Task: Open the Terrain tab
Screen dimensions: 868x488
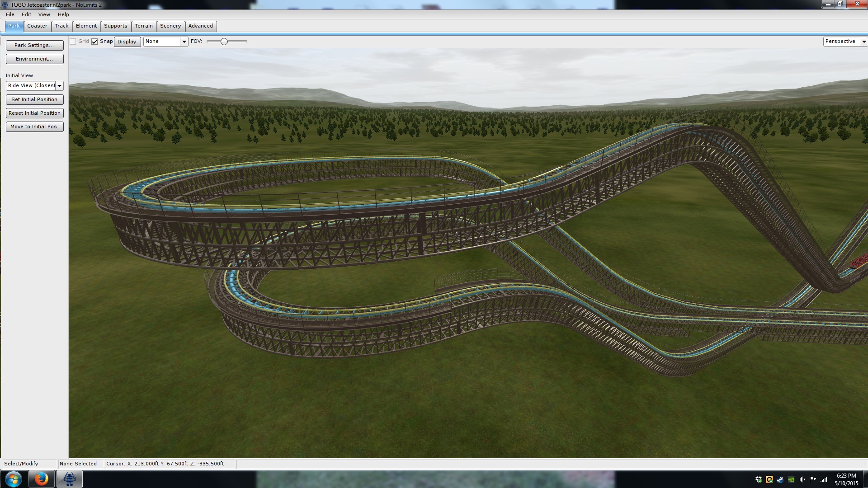Action: coord(143,26)
